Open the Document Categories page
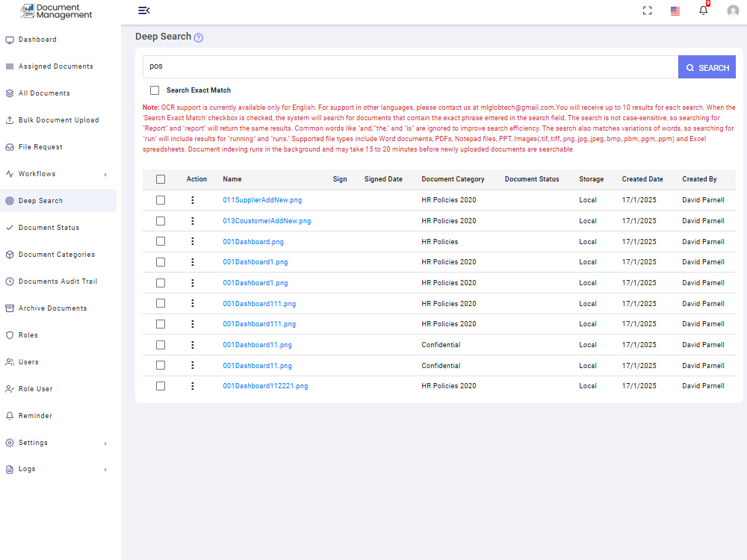This screenshot has width=747, height=560. point(57,255)
